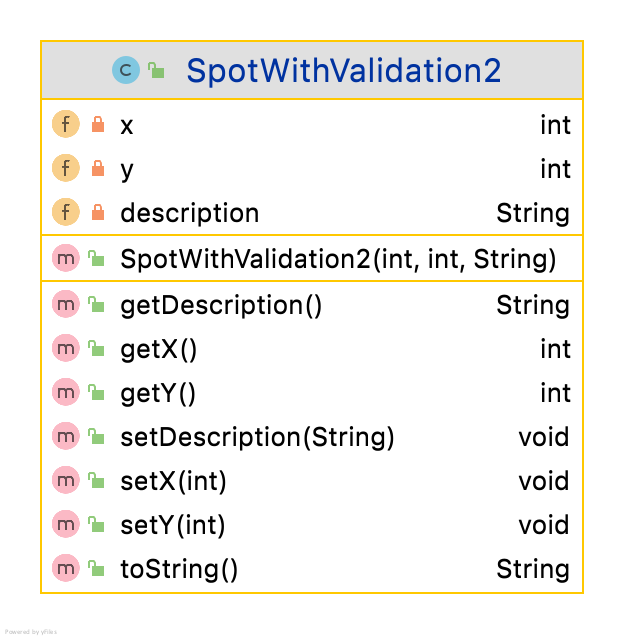
Task: Click the field icon next to y
Action: [x=66, y=169]
